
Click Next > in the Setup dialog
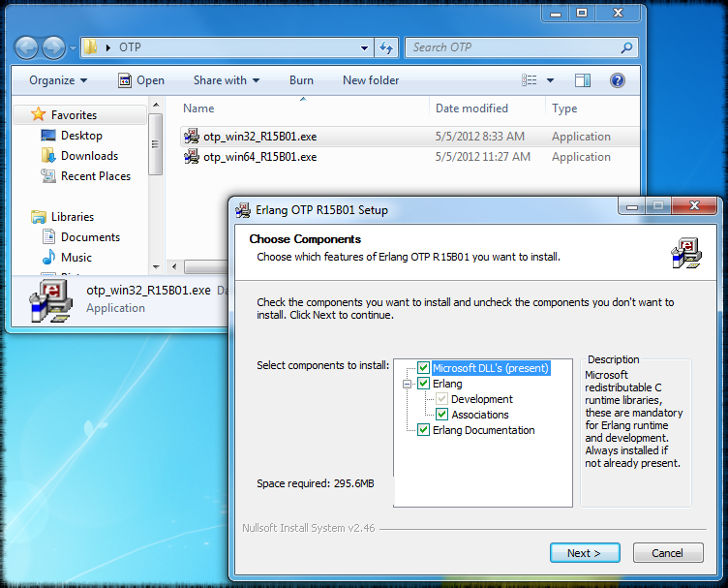click(585, 553)
